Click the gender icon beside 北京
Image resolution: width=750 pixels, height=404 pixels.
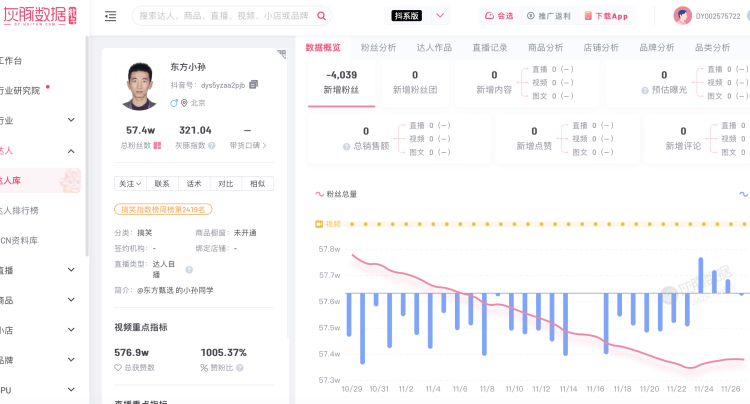174,103
